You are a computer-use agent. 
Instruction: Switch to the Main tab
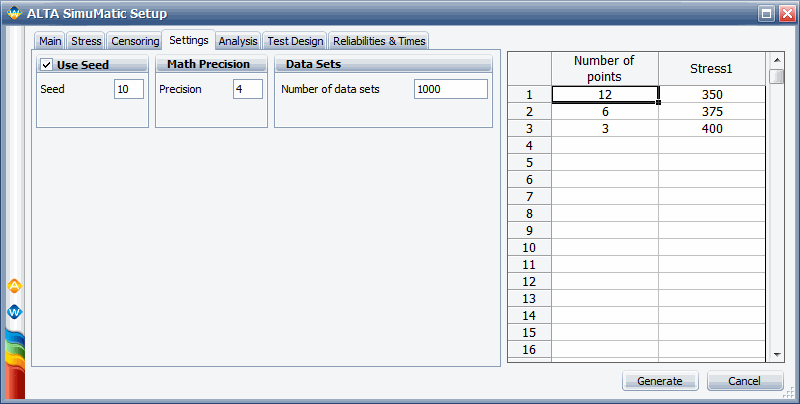click(50, 41)
